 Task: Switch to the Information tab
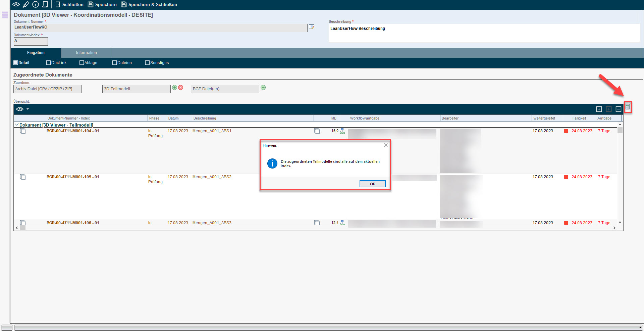tap(86, 53)
